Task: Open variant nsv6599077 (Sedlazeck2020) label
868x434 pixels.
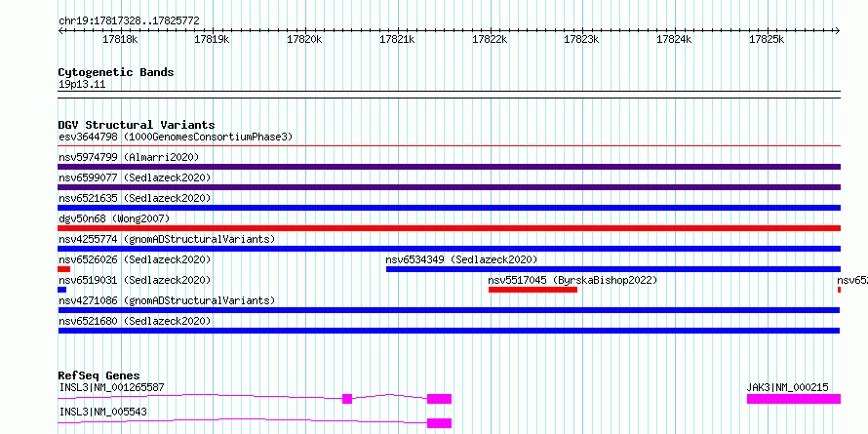Action: [135, 178]
